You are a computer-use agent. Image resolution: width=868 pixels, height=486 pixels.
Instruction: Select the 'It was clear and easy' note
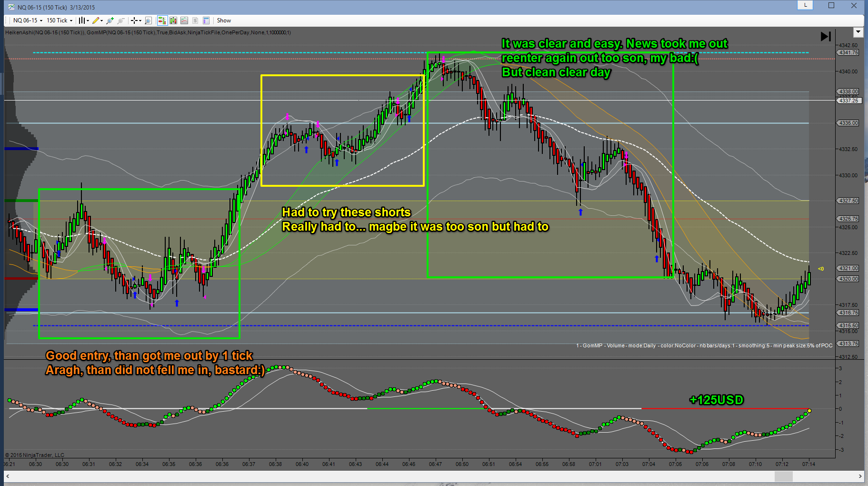pyautogui.click(x=614, y=58)
